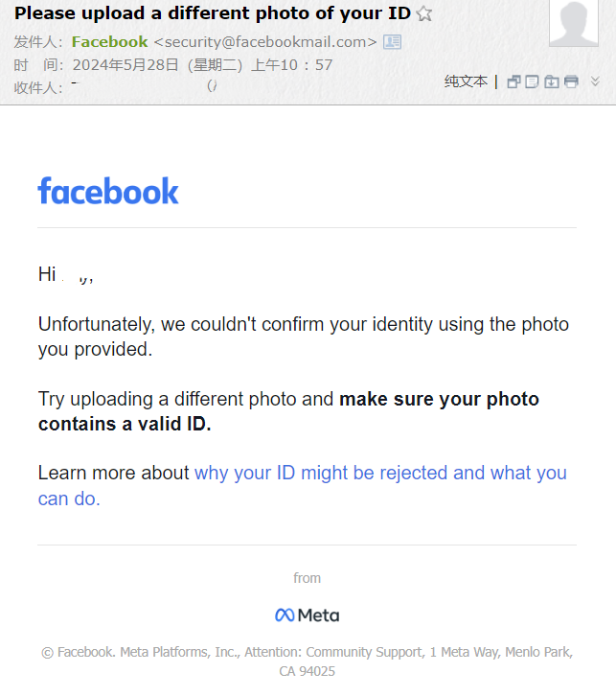Select the security@facebookmail.com sender address
This screenshot has width=616, height=696.
(265, 42)
